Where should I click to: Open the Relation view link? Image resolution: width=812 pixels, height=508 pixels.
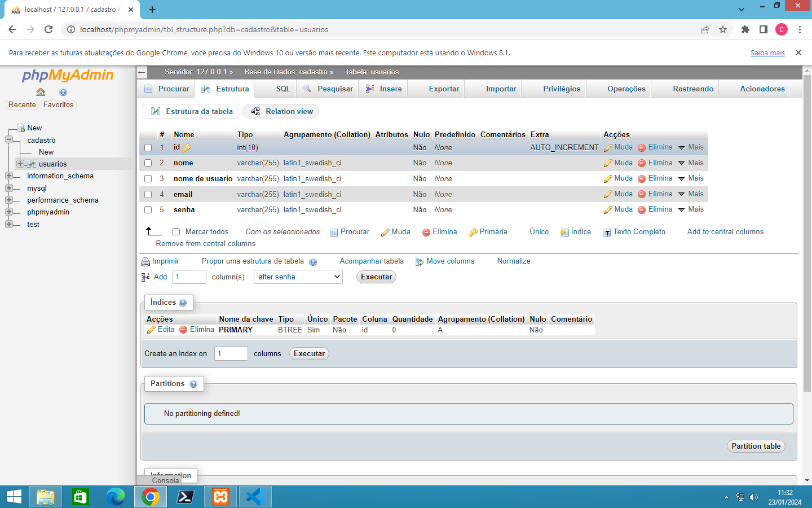pos(281,112)
